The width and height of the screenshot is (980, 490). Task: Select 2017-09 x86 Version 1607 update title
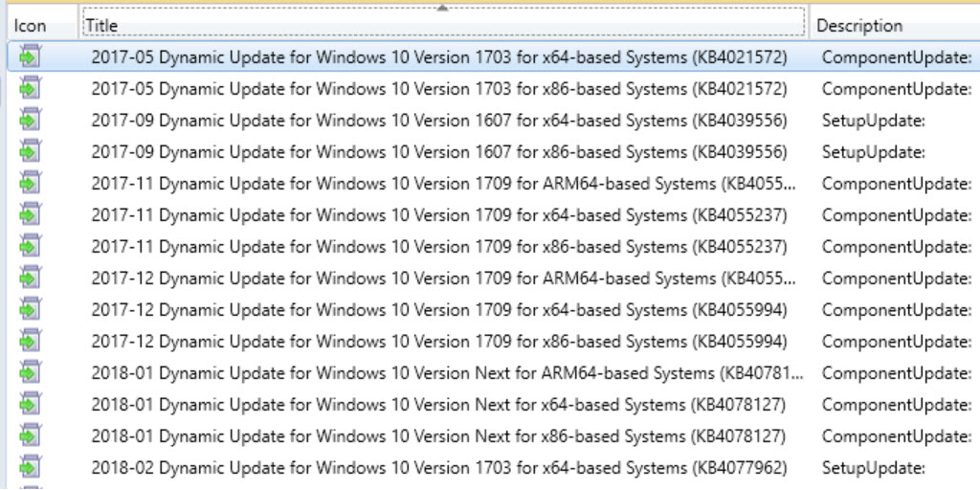tap(438, 151)
